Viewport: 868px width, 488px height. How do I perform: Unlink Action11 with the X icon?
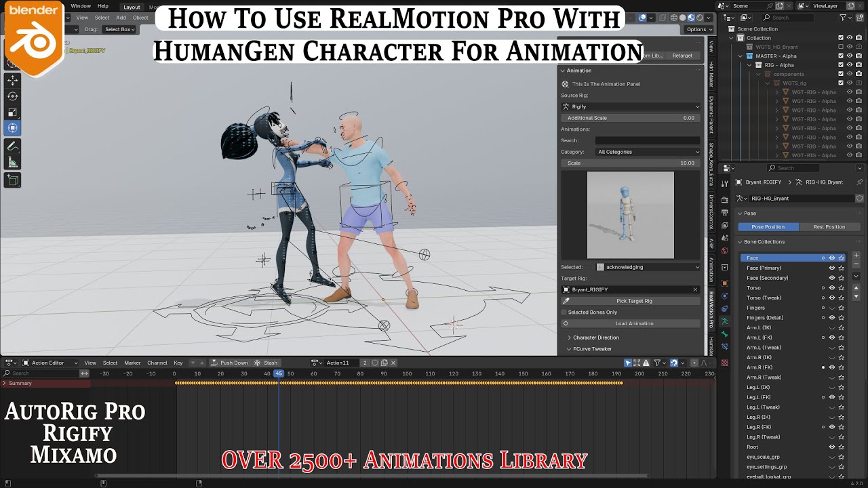coord(393,363)
